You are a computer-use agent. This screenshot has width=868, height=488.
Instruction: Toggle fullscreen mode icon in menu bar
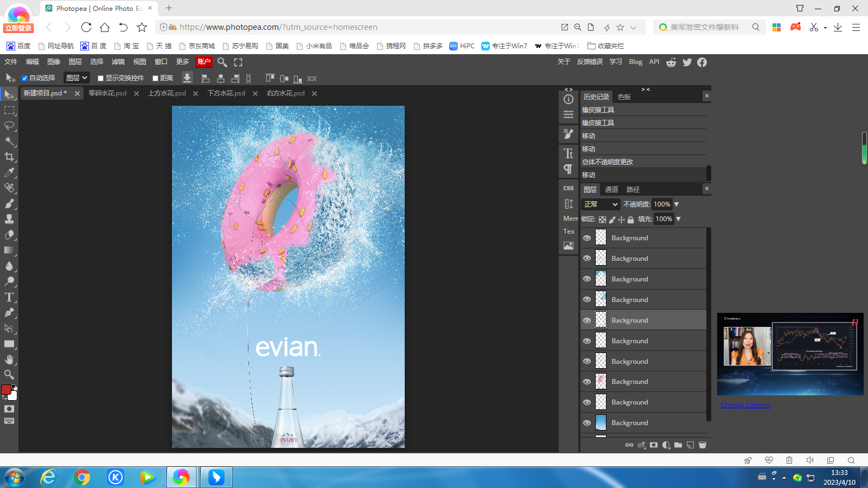[238, 62]
